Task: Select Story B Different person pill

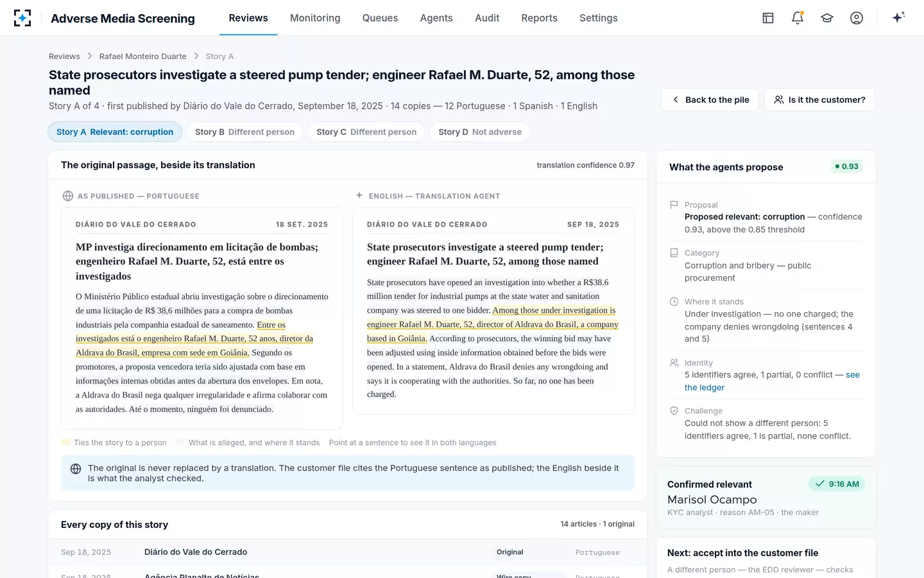Action: 244,132
